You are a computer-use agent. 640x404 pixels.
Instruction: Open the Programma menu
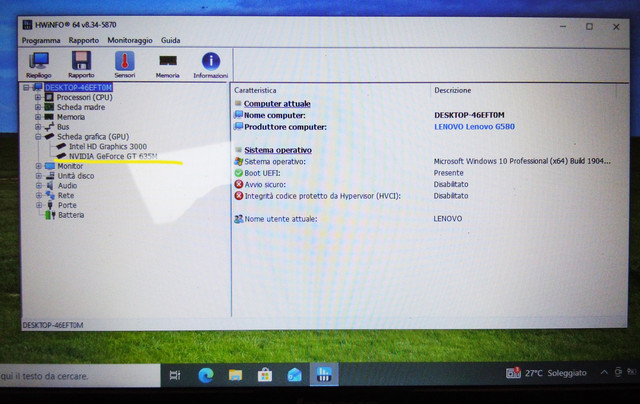point(41,40)
